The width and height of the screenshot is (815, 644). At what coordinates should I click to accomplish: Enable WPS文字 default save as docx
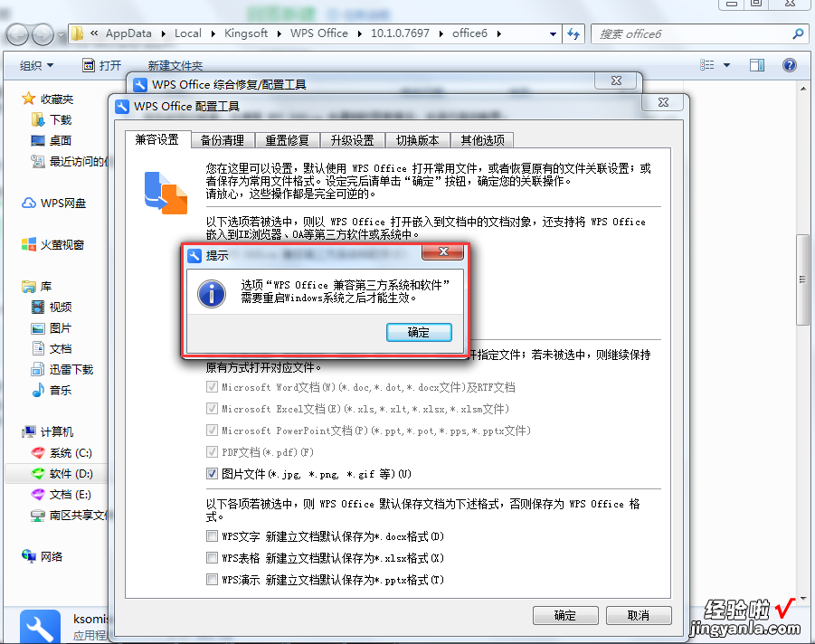coord(212,535)
